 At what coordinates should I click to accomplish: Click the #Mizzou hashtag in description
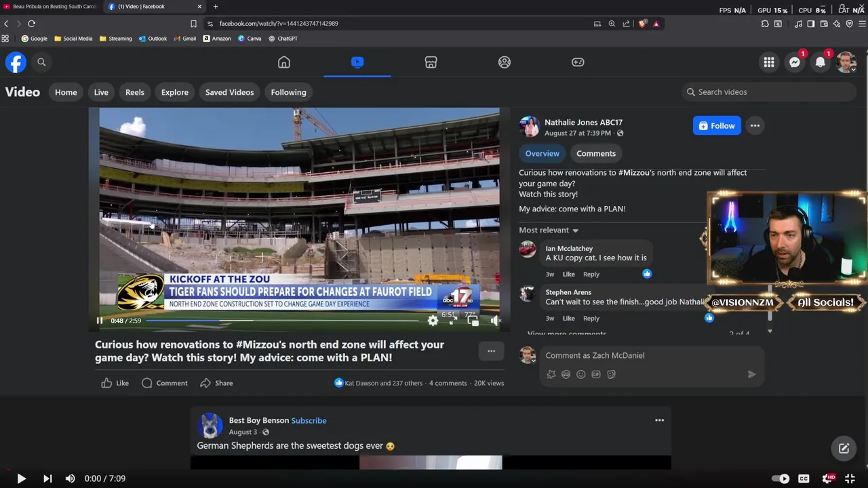[x=634, y=173]
